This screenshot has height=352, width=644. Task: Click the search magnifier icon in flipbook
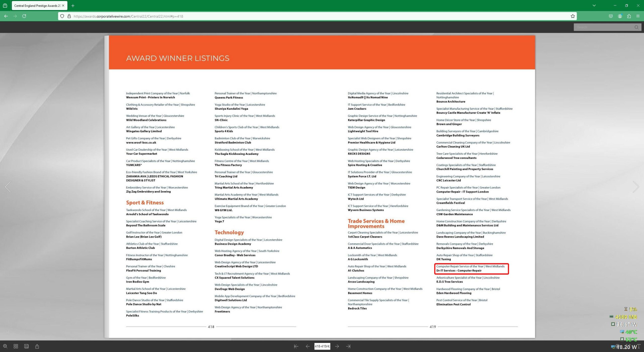pos(636,27)
